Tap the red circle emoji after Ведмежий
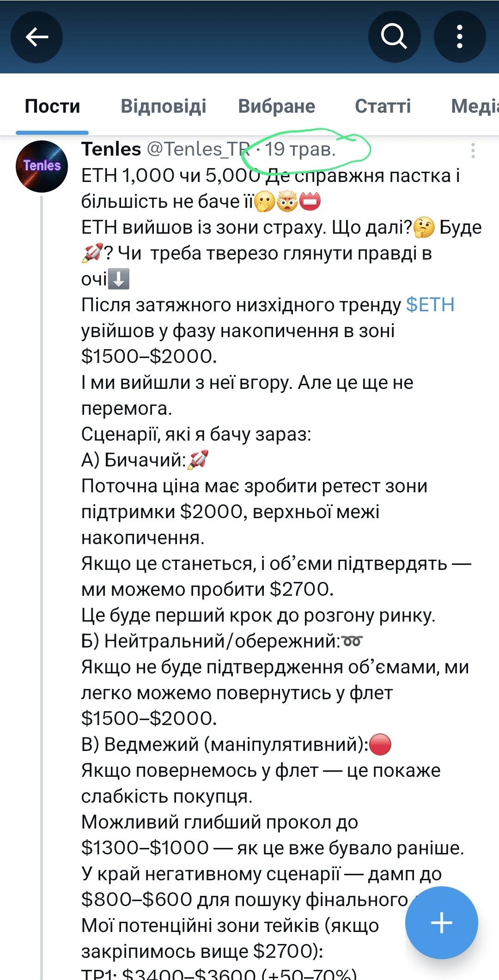Viewport: 499px width, 980px height. pyautogui.click(x=380, y=744)
